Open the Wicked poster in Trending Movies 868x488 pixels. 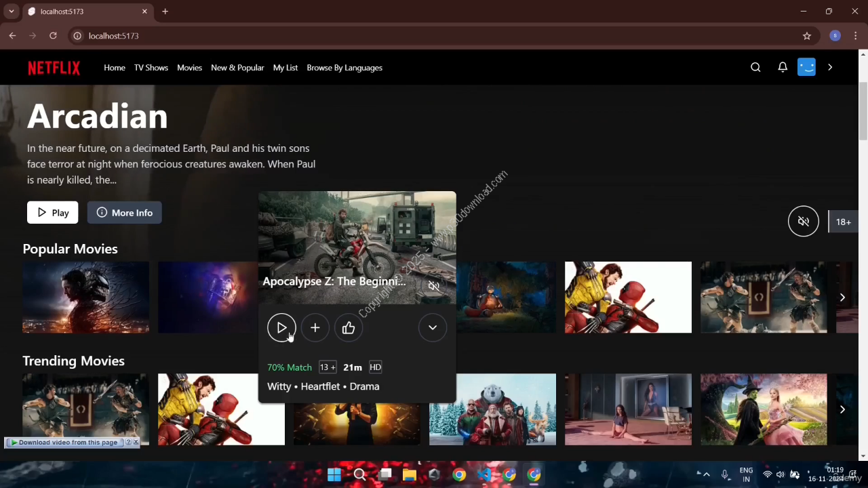pyautogui.click(x=764, y=409)
